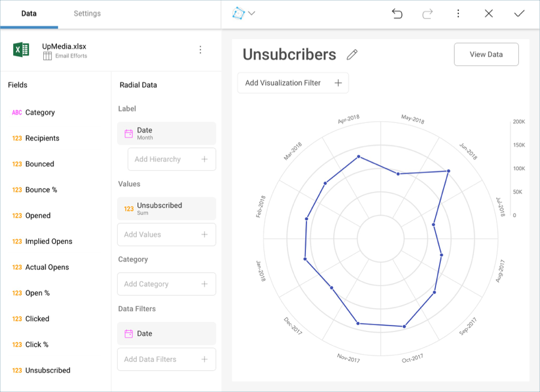
Task: Click Add Visualization Filter button
Action: pos(293,83)
